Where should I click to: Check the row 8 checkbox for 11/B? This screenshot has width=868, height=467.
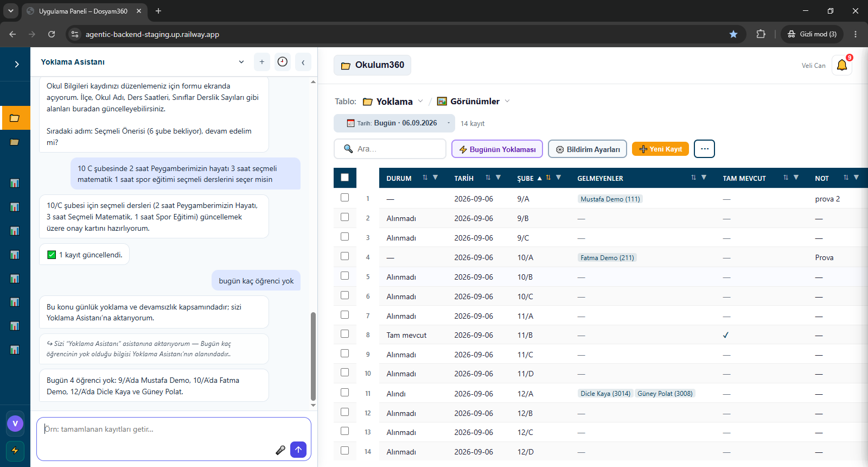(344, 334)
